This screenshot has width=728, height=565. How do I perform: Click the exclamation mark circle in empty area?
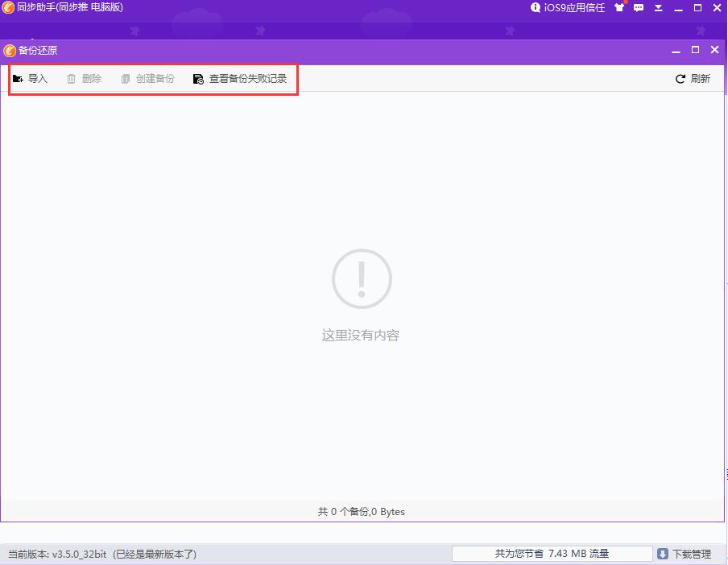click(x=361, y=278)
